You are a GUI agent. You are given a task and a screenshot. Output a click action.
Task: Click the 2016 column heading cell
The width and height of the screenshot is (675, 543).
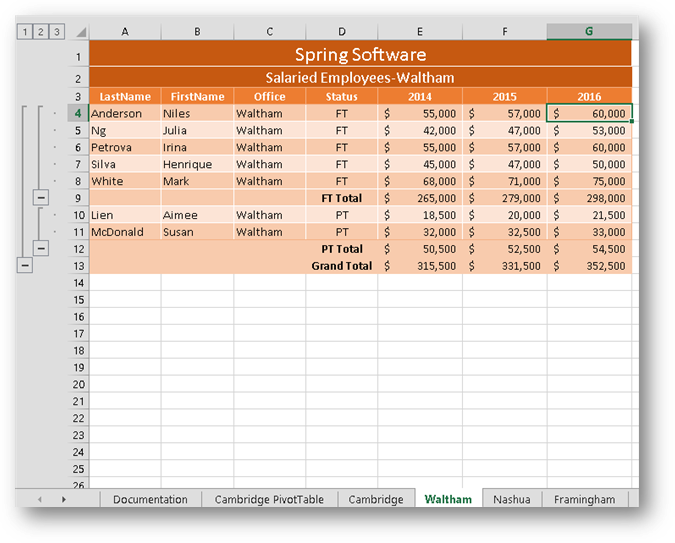click(589, 96)
